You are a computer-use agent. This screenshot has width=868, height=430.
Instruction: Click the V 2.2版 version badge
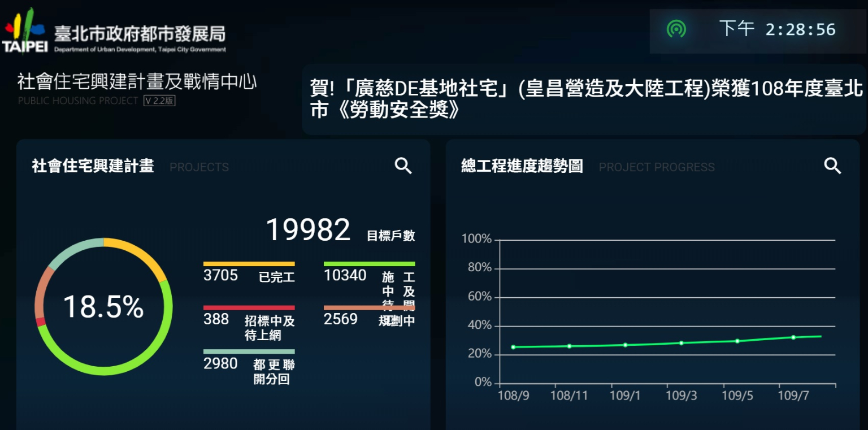click(159, 101)
